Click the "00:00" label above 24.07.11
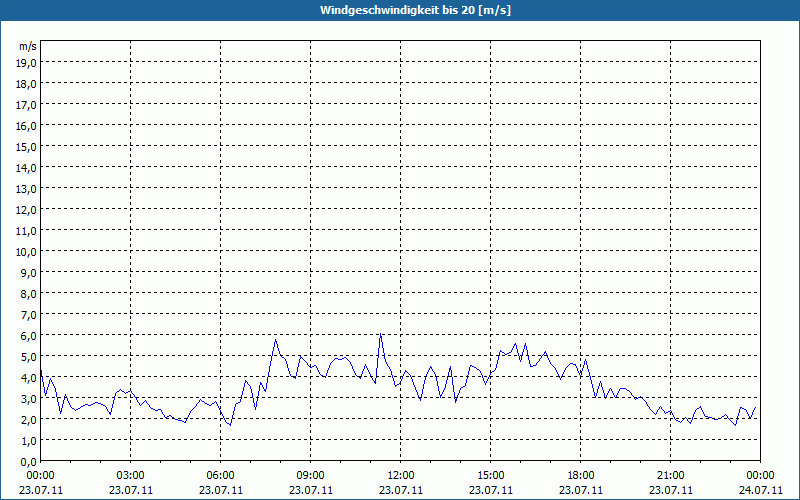This screenshot has height=500, width=800. (x=760, y=476)
